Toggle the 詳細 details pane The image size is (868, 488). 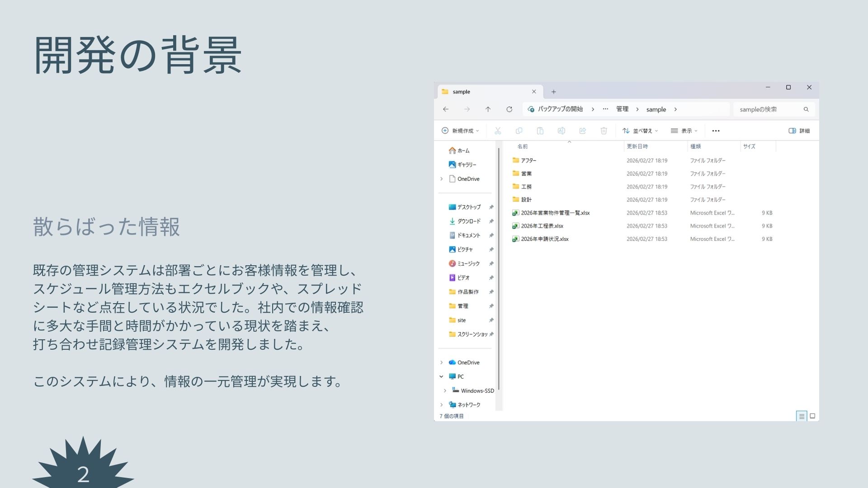799,131
